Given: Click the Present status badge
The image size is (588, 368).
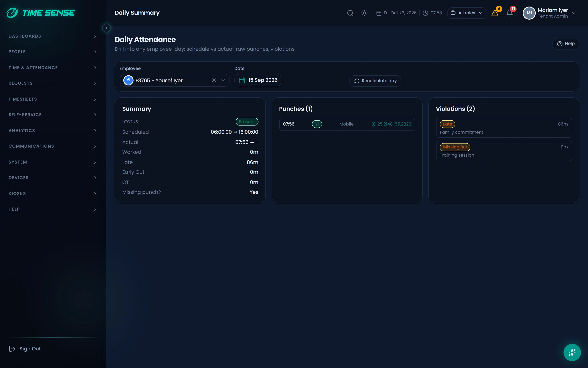Looking at the screenshot, I should [247, 121].
